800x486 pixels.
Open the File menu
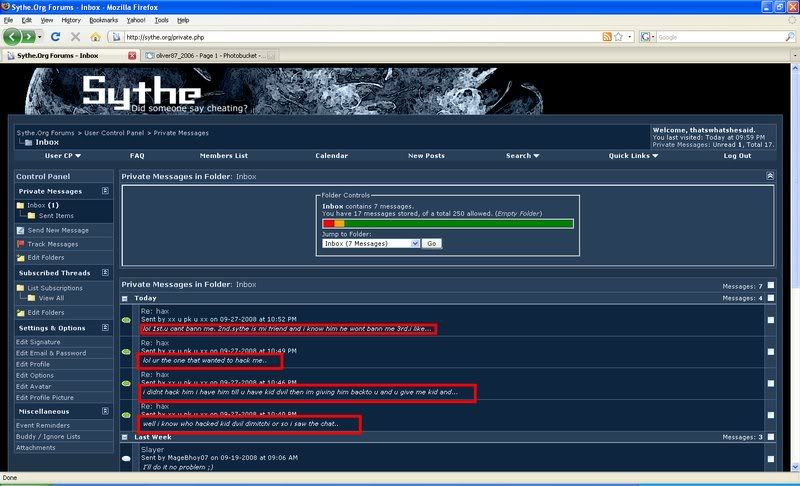tap(9, 20)
